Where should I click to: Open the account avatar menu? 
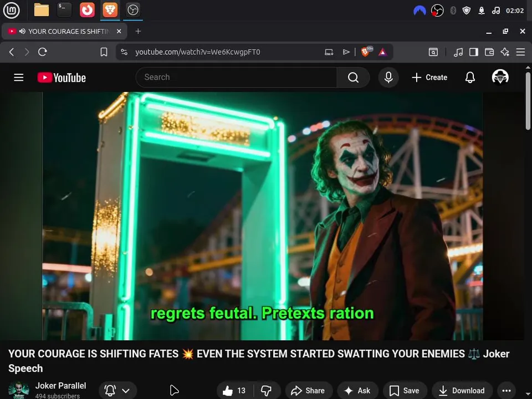[x=500, y=77]
